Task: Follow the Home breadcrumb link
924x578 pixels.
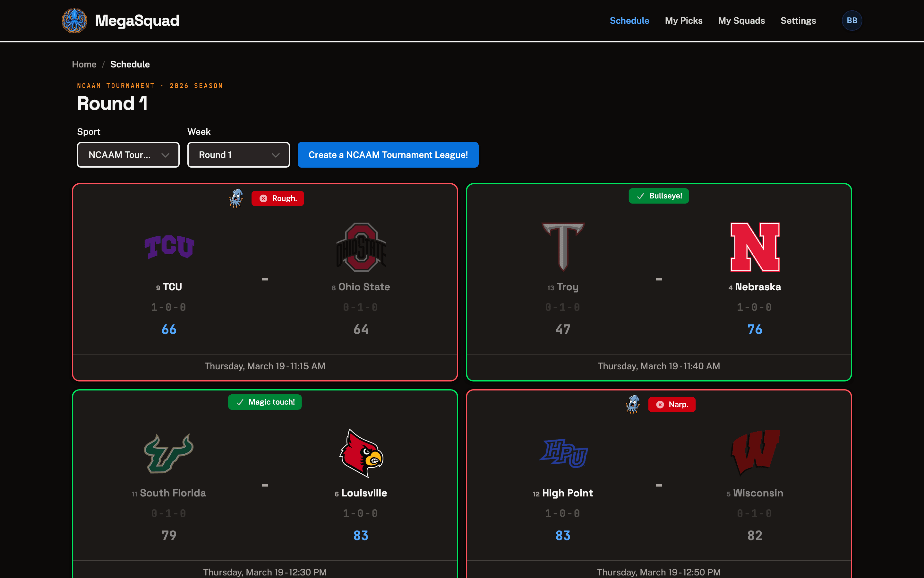Action: coord(84,64)
